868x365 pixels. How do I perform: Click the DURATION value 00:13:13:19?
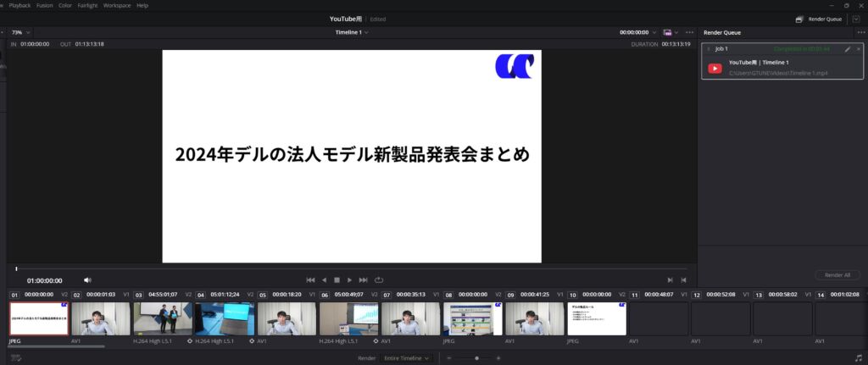click(x=676, y=44)
